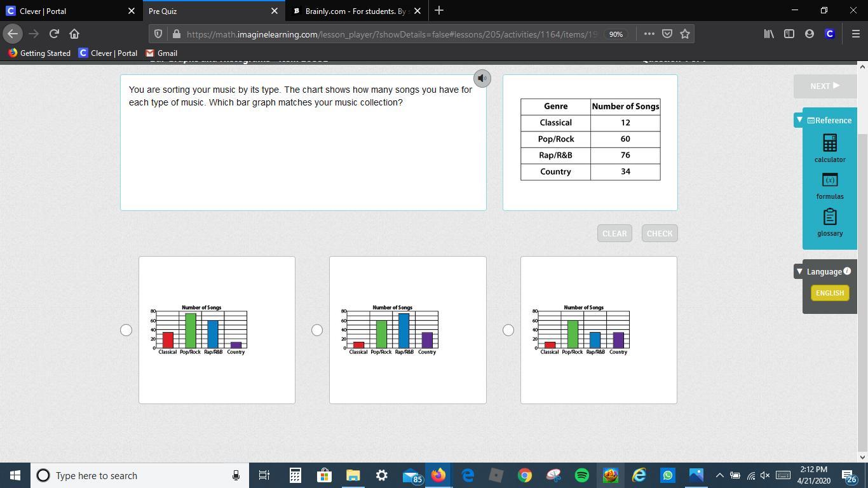Open Spotify from the taskbar

[x=581, y=475]
